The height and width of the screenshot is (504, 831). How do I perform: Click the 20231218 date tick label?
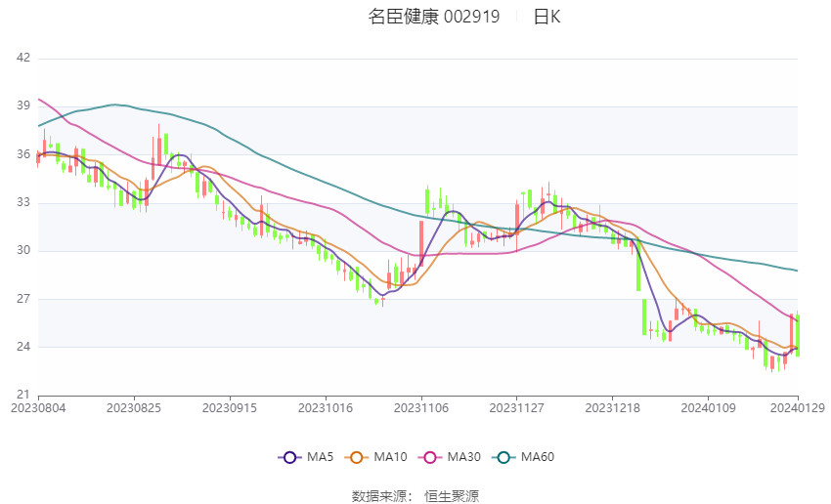(x=613, y=408)
